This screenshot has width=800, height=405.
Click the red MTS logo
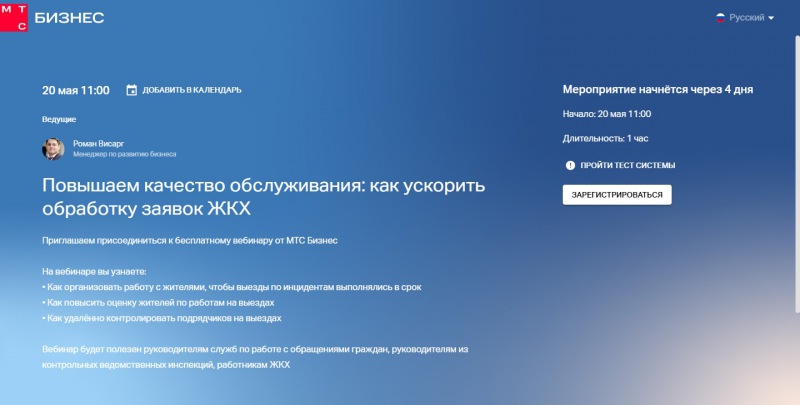(x=15, y=17)
